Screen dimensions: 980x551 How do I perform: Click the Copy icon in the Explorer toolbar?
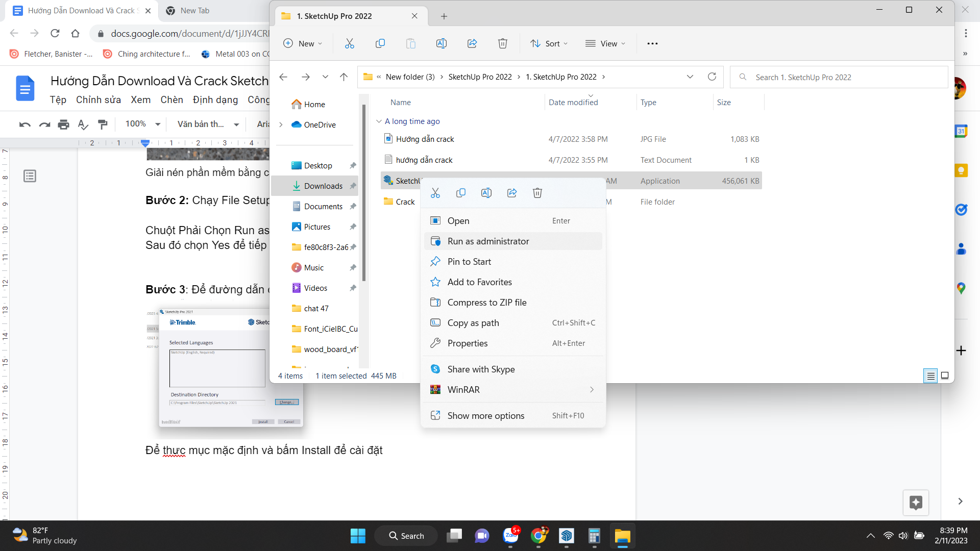380,43
